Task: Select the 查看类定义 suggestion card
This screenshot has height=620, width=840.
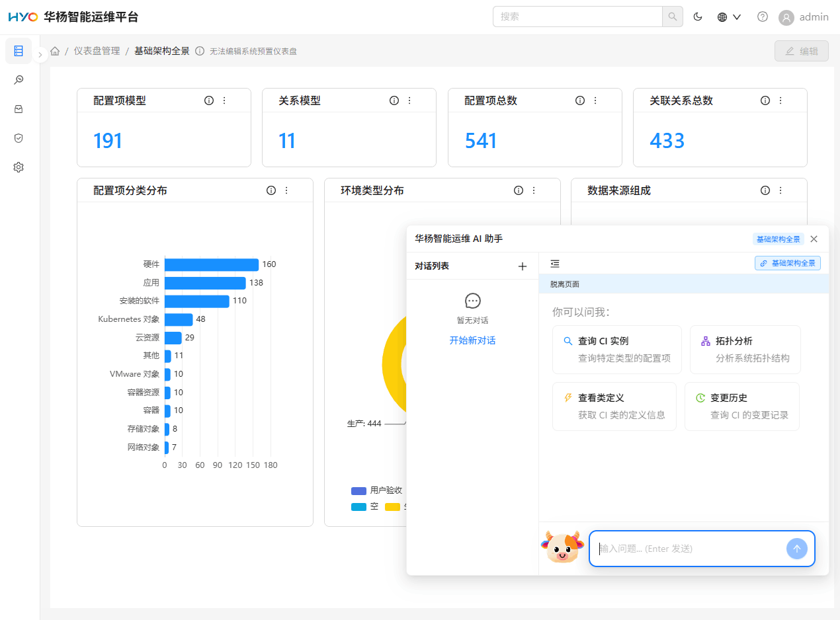Action: (614, 407)
